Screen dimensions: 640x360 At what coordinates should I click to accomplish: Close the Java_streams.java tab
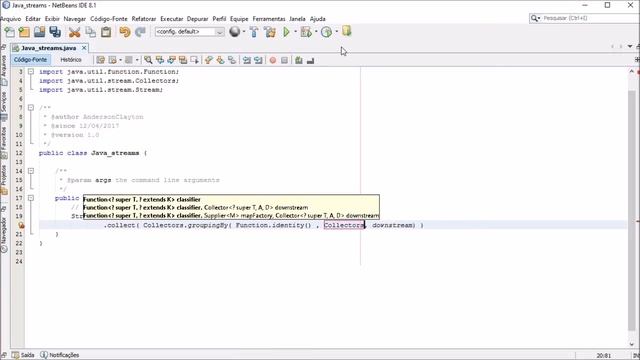pos(84,48)
